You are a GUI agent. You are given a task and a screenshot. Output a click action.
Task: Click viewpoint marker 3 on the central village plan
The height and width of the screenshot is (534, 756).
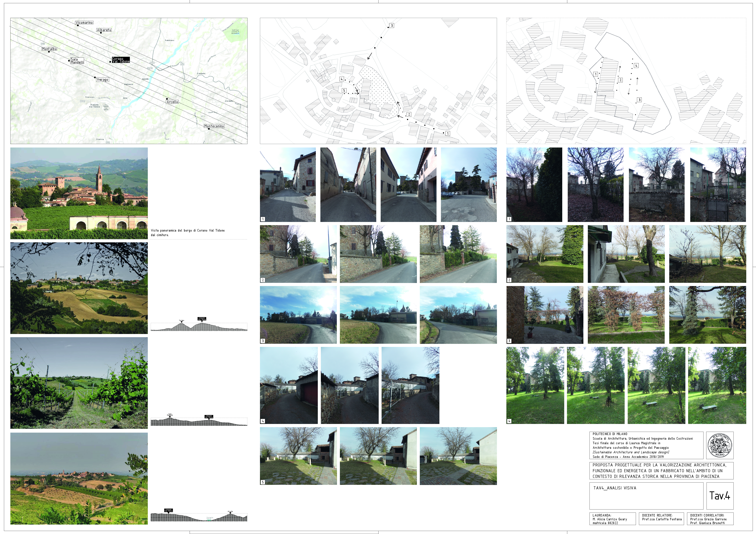coord(391,25)
